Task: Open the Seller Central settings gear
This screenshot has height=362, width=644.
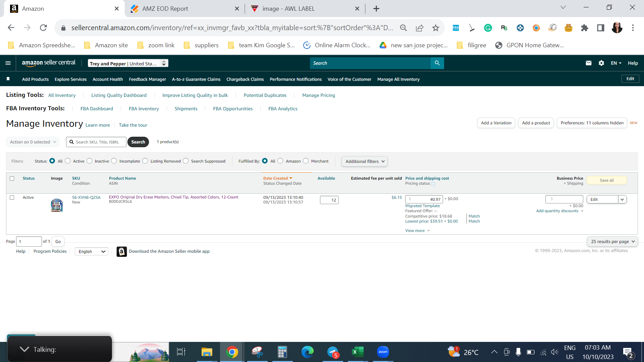Action: pyautogui.click(x=601, y=63)
